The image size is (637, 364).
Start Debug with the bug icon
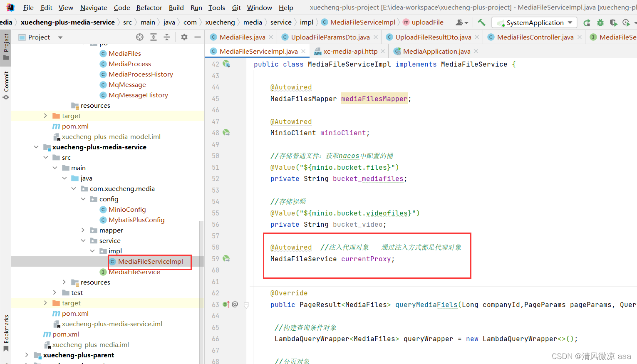point(600,22)
